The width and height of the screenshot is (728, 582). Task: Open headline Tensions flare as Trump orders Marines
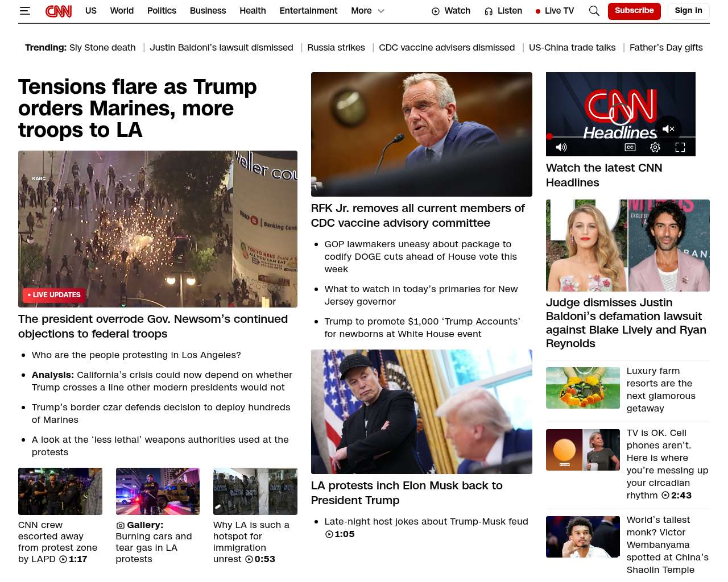tap(137, 108)
